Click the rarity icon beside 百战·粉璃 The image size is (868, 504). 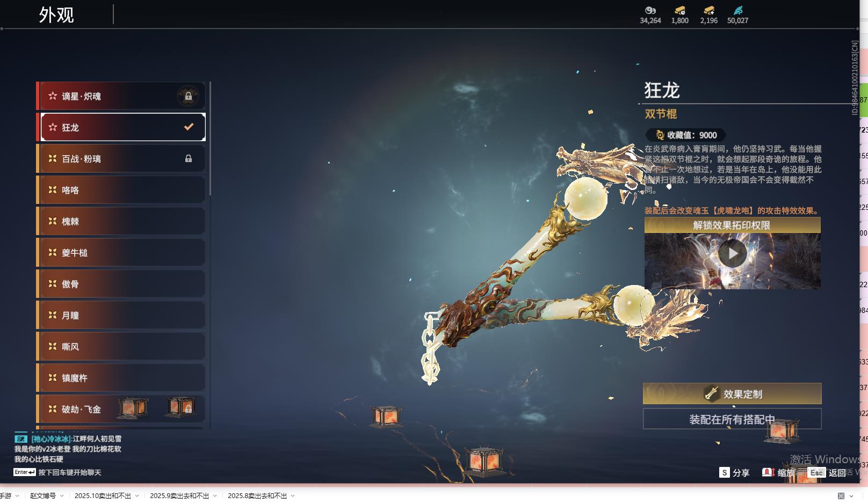coord(53,158)
